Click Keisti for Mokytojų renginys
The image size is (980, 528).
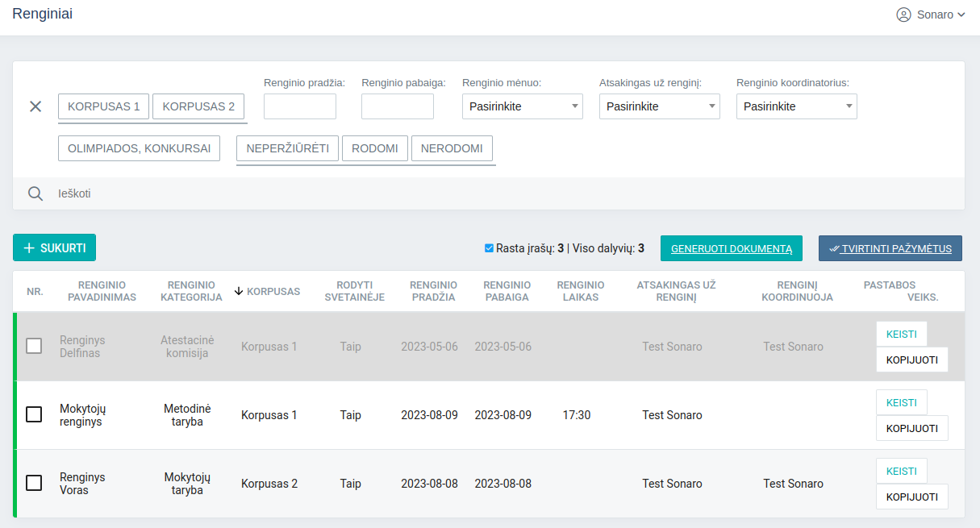(x=901, y=402)
